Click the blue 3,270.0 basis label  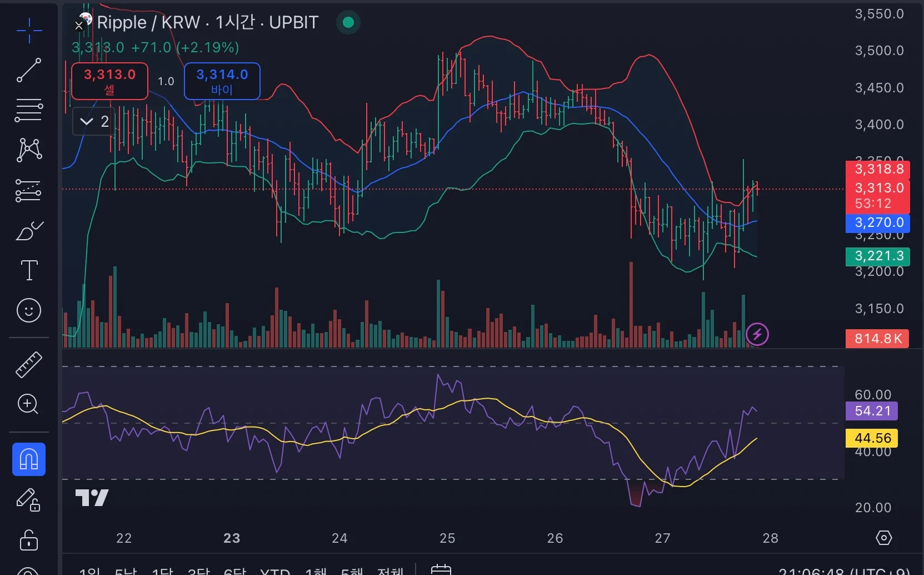pos(878,222)
